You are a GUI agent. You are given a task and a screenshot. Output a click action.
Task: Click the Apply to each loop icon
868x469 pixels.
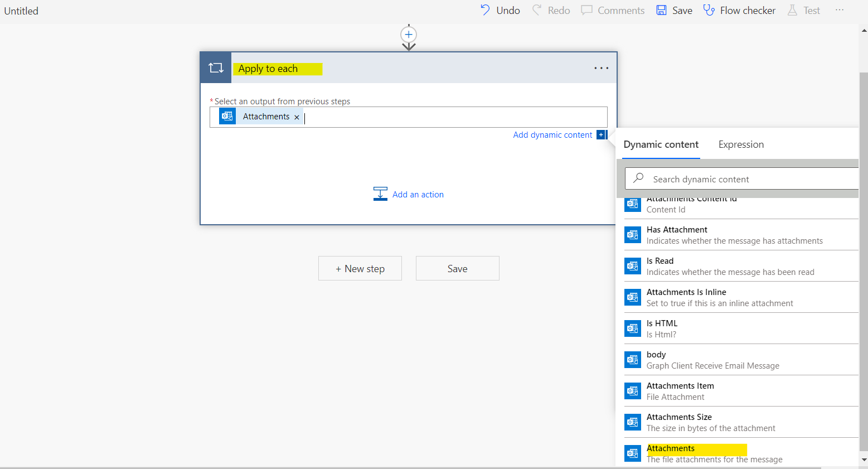click(x=216, y=68)
